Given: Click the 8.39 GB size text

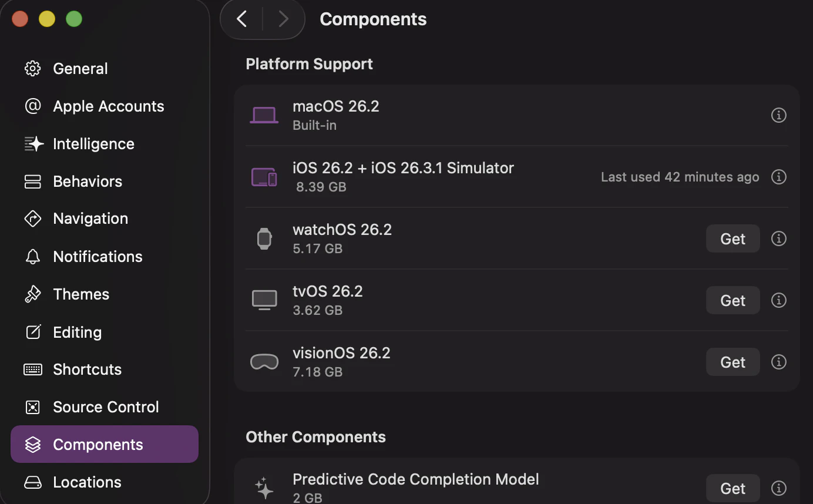Looking at the screenshot, I should pyautogui.click(x=321, y=187).
